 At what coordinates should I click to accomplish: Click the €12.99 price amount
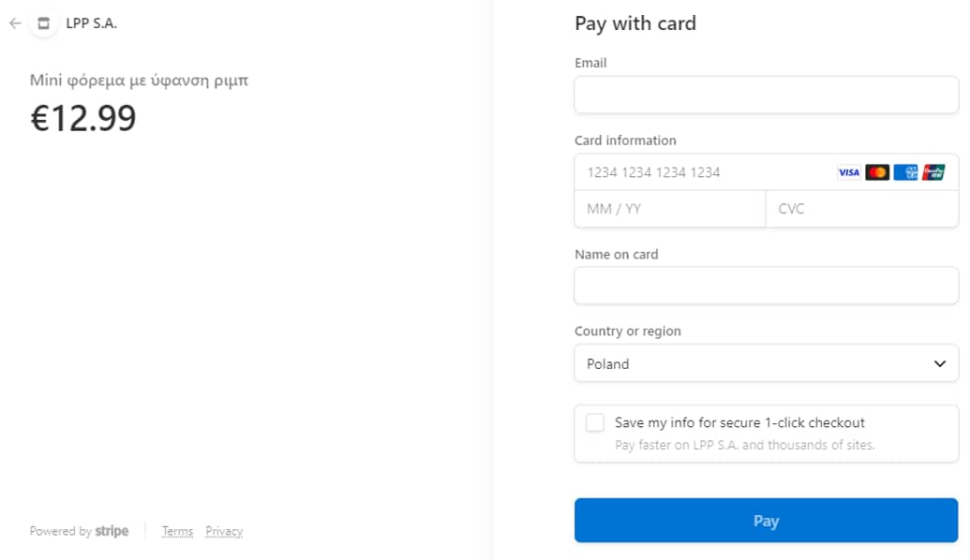83,118
